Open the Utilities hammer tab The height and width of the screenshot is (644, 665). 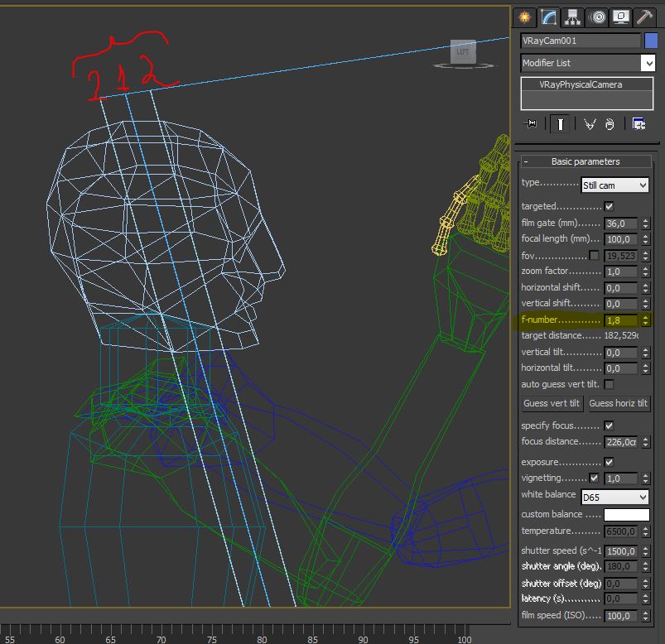(x=644, y=17)
